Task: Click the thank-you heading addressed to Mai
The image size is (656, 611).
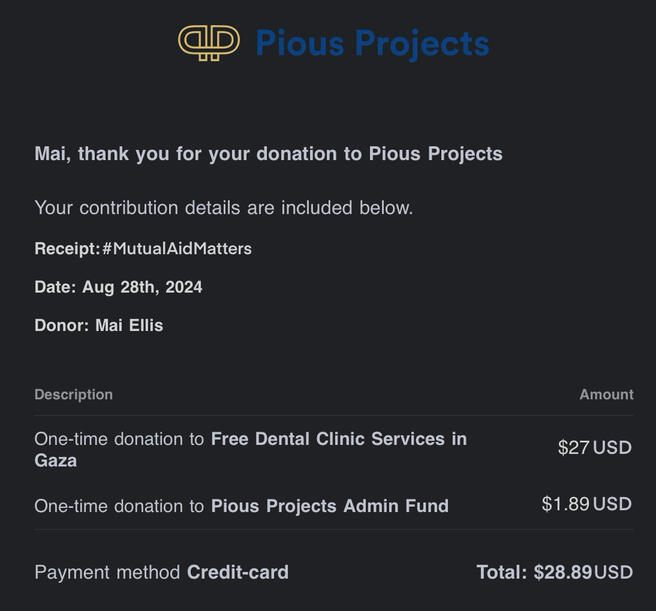Action: (x=268, y=154)
